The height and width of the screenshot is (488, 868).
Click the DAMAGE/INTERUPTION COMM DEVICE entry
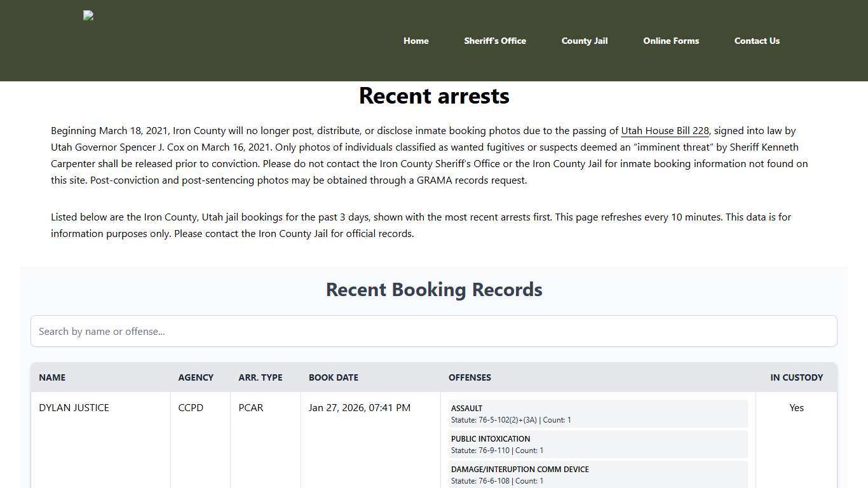pos(597,475)
